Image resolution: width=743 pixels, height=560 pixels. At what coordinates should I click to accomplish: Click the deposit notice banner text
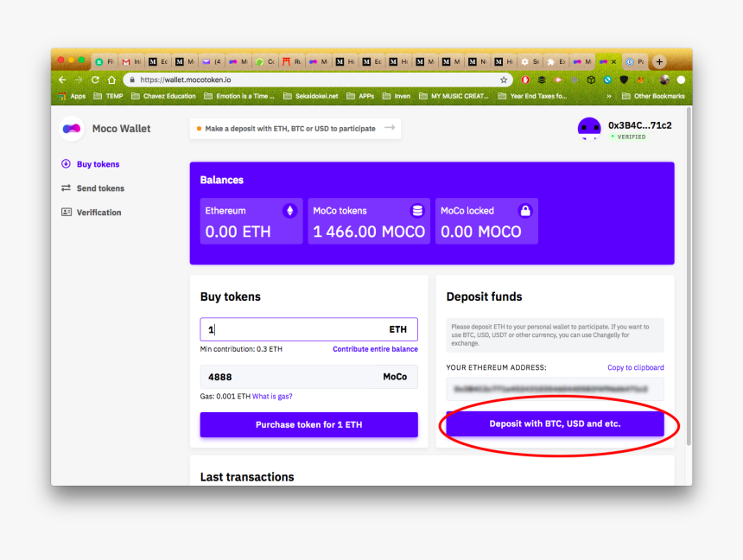(290, 129)
